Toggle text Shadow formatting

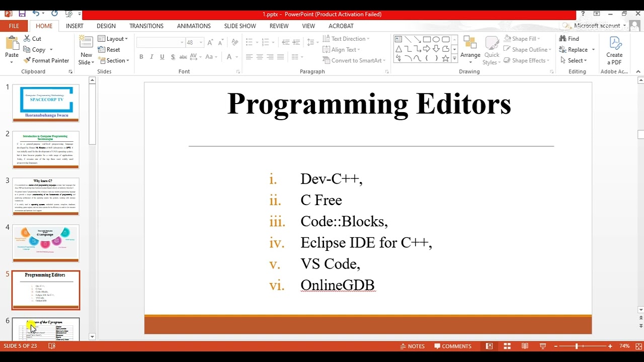point(173,57)
